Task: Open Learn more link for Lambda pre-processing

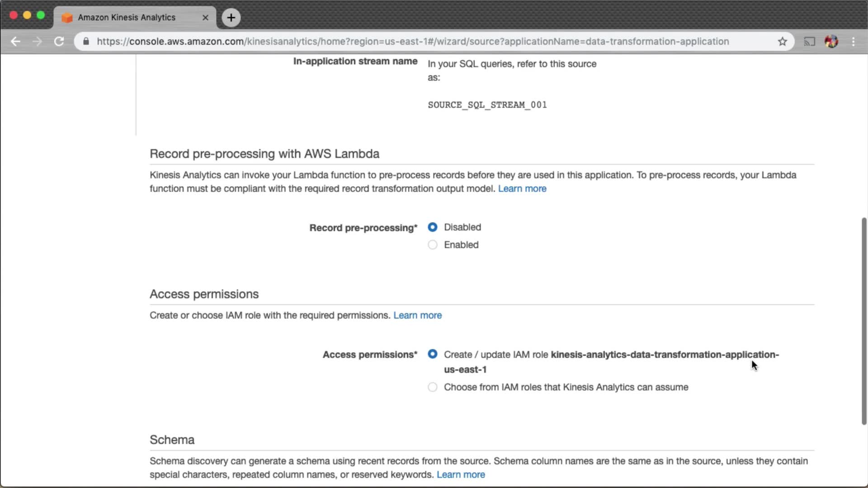Action: tap(522, 189)
